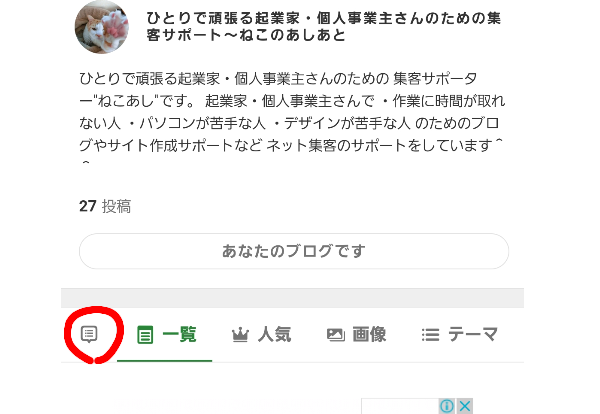Switch to the 一覧 tab label

tap(179, 335)
